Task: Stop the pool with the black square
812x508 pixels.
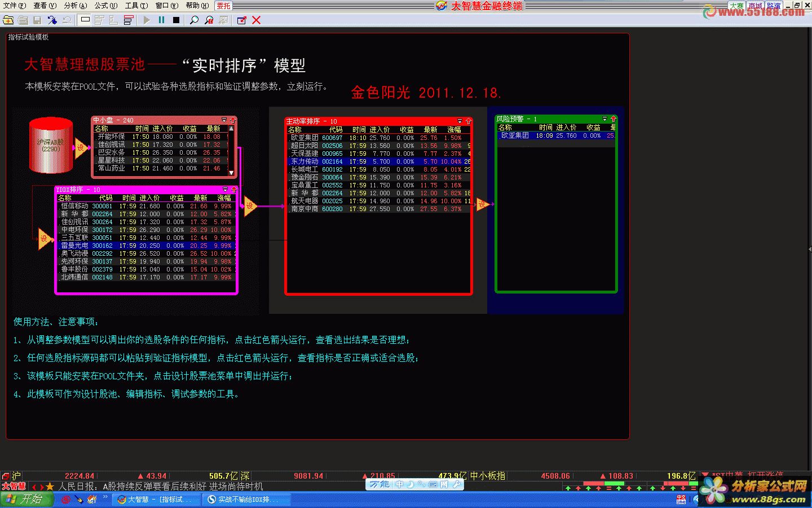Action: point(176,20)
